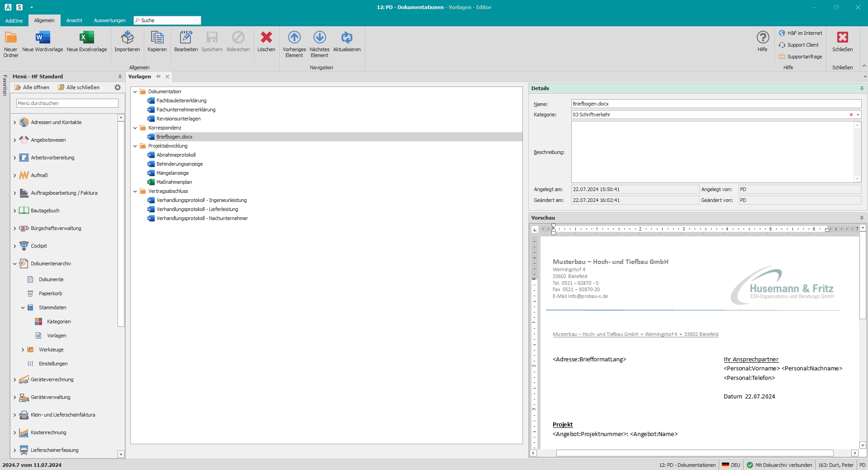Refresh list using the Aktualisieren icon

click(x=346, y=38)
